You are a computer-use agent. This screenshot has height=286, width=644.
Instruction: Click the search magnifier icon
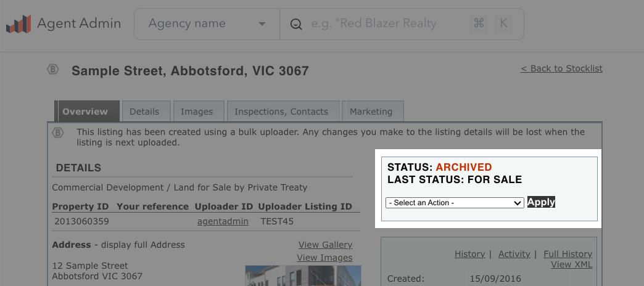pos(295,25)
